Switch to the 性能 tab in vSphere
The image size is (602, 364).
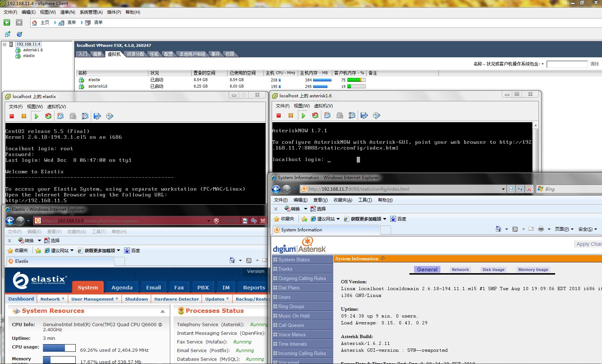click(x=154, y=54)
